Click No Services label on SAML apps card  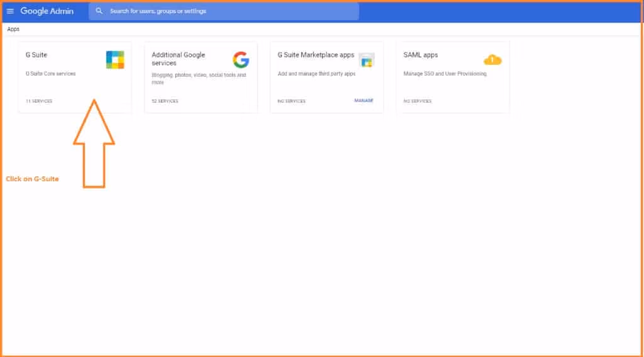(x=418, y=101)
